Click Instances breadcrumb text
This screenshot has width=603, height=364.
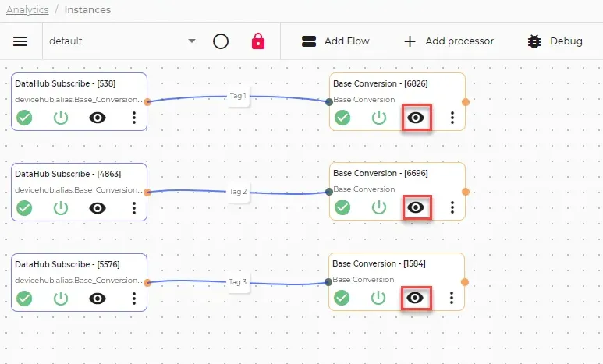[x=87, y=9]
